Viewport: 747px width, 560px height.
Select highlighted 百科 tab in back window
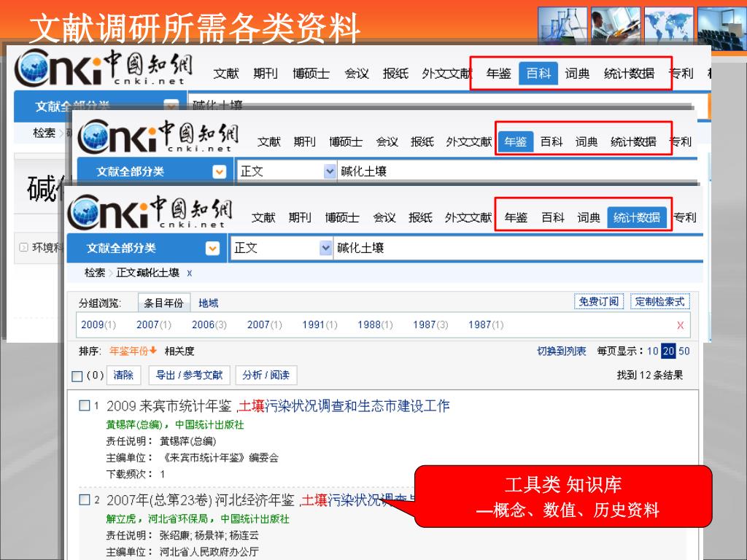[538, 74]
